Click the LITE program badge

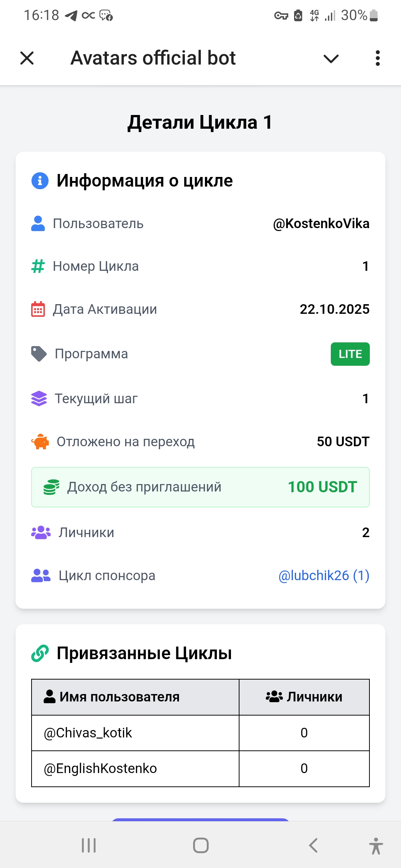pos(350,354)
